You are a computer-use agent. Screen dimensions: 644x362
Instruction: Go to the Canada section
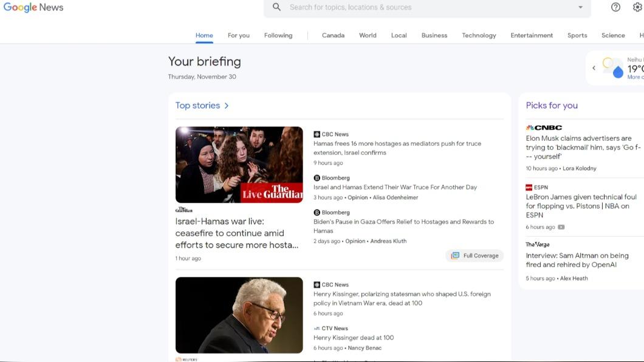coord(333,35)
